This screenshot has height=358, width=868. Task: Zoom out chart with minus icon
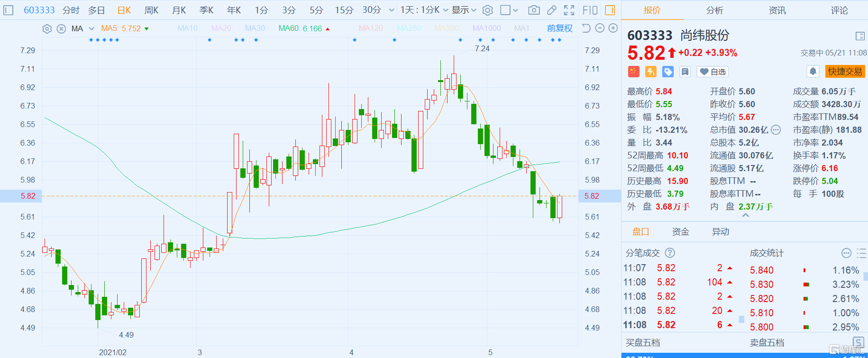pos(600,28)
